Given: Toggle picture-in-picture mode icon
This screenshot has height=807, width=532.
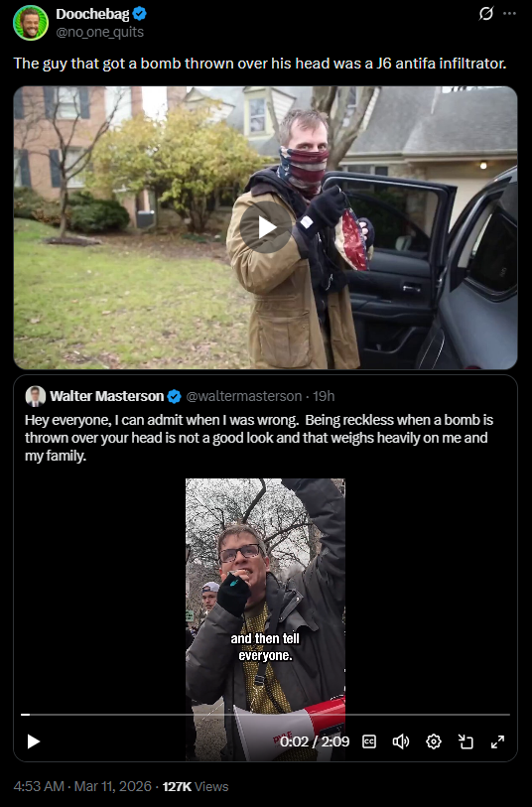Looking at the screenshot, I should pos(465,741).
